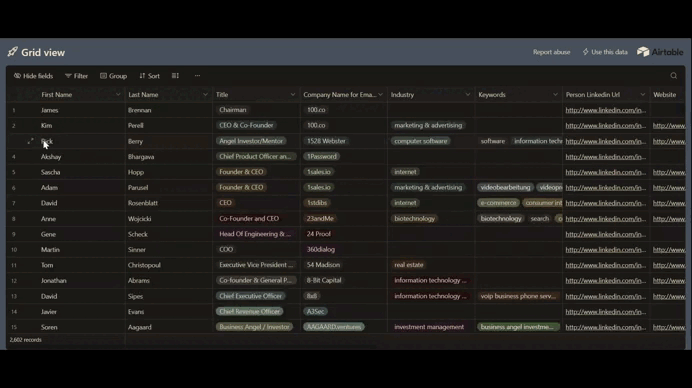692x388 pixels.
Task: Open Soren Aagaard's LinkedIn URL
Action: tap(606, 328)
